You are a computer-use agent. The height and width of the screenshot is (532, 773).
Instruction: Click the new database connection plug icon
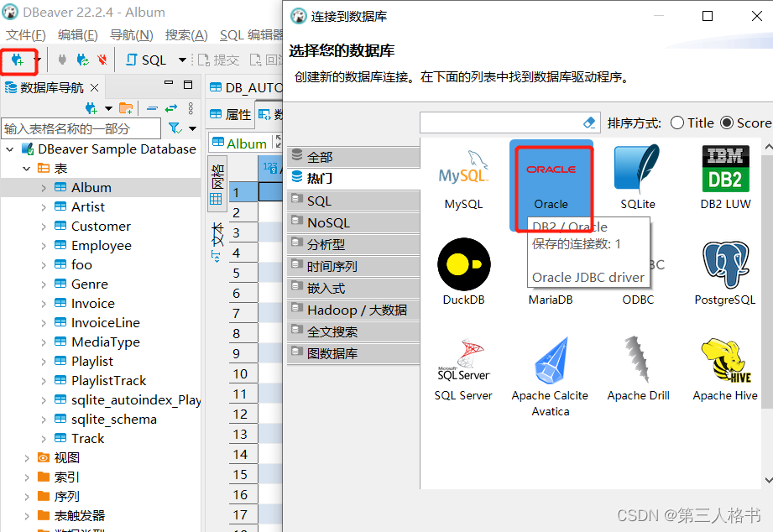click(x=18, y=60)
